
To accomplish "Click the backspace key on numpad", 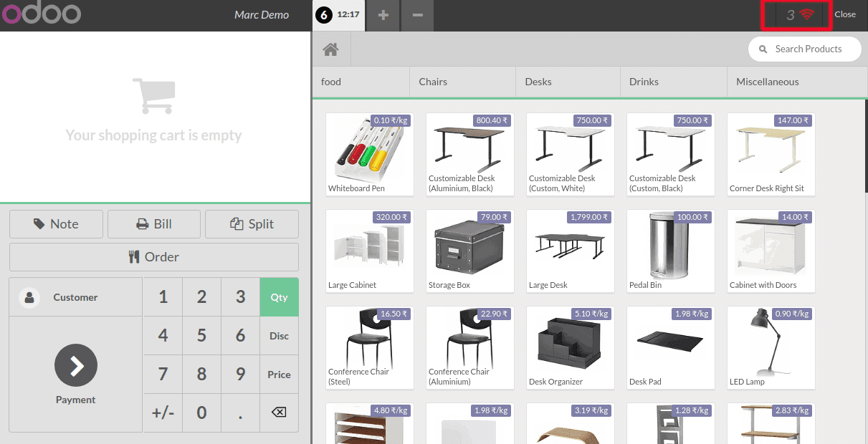I will pyautogui.click(x=279, y=412).
